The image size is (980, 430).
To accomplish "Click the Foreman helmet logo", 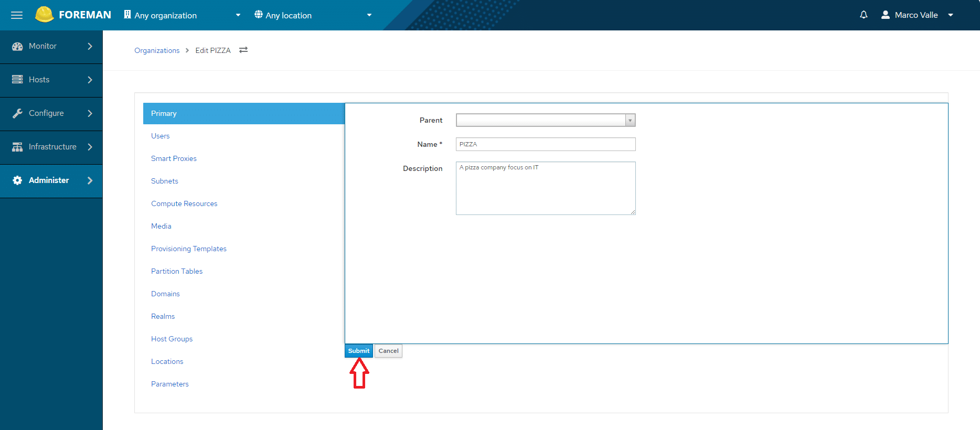I will (44, 15).
